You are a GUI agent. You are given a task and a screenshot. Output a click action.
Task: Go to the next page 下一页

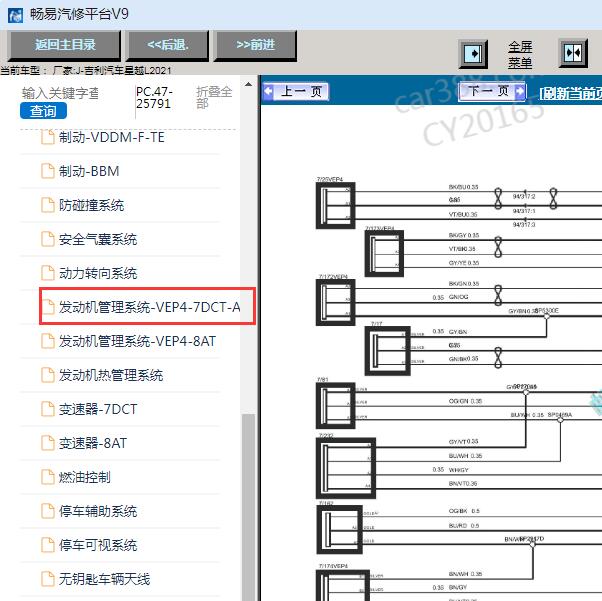coord(492,92)
